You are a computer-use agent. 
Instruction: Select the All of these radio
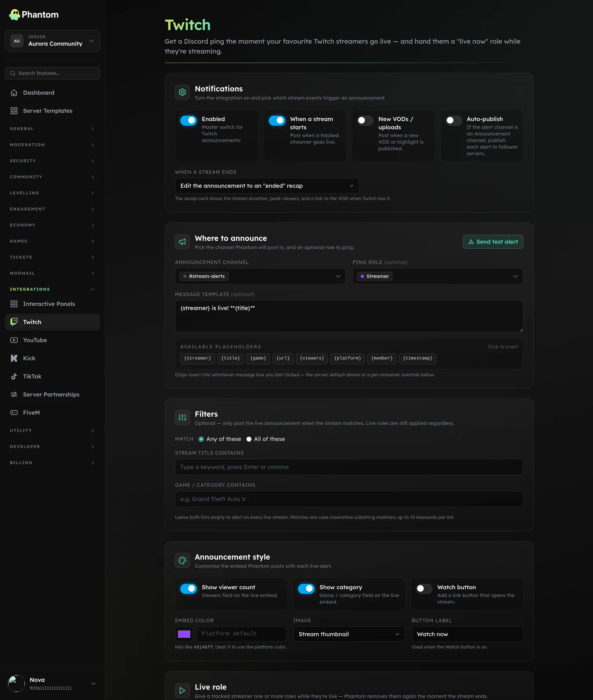pos(249,439)
